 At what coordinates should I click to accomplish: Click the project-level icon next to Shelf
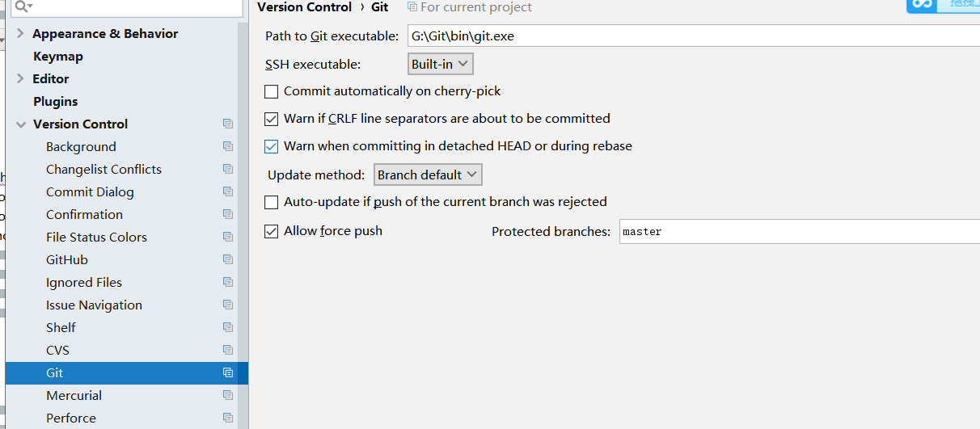228,327
